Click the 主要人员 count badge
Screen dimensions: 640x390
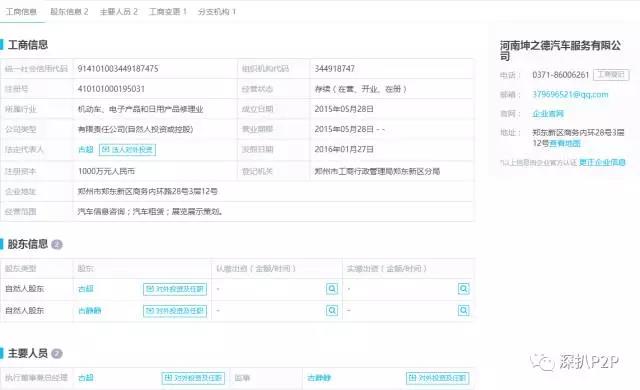tap(57, 354)
